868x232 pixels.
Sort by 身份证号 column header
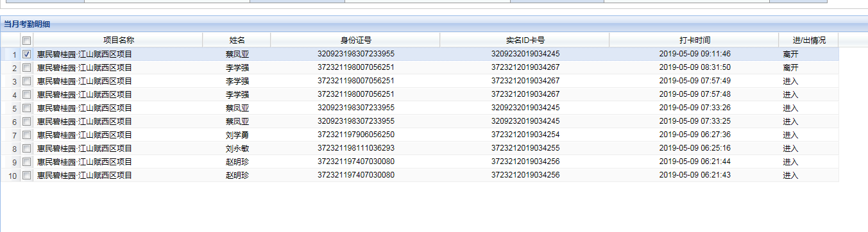coord(355,40)
